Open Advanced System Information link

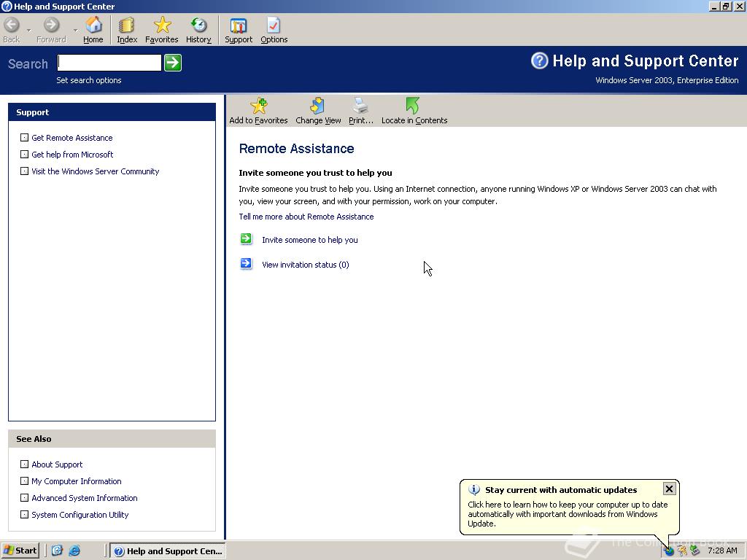tap(85, 498)
